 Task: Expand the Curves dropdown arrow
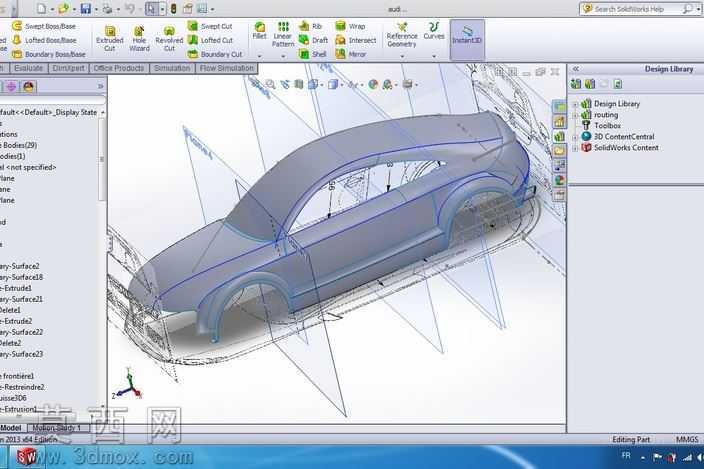[x=434, y=56]
